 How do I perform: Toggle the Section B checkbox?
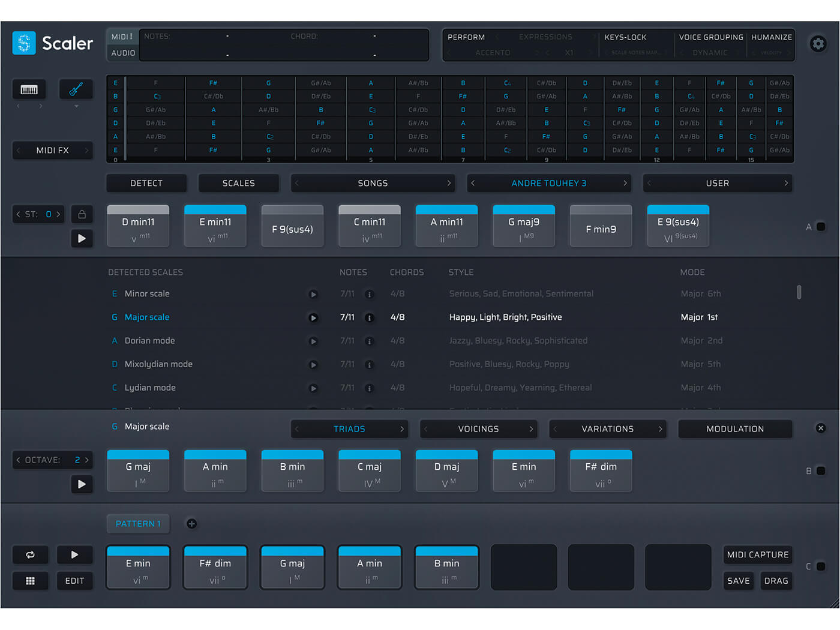(x=821, y=470)
